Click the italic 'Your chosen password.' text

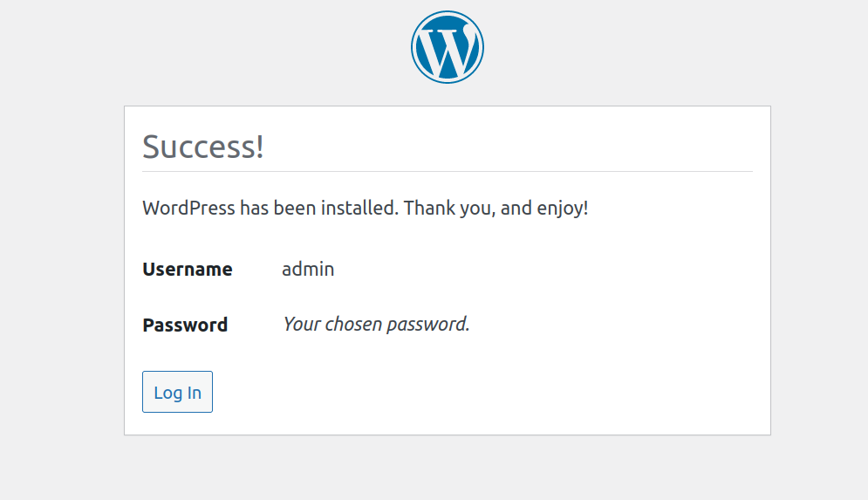click(x=377, y=324)
